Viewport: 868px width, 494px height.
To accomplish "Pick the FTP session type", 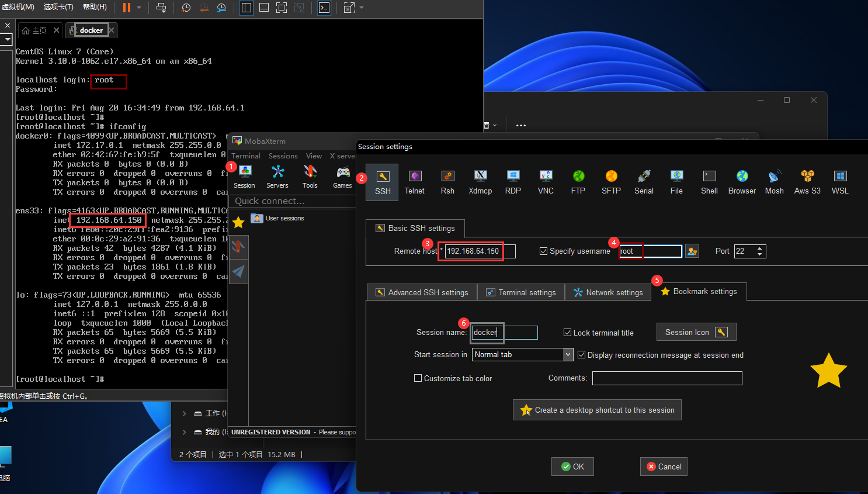I will click(x=578, y=182).
